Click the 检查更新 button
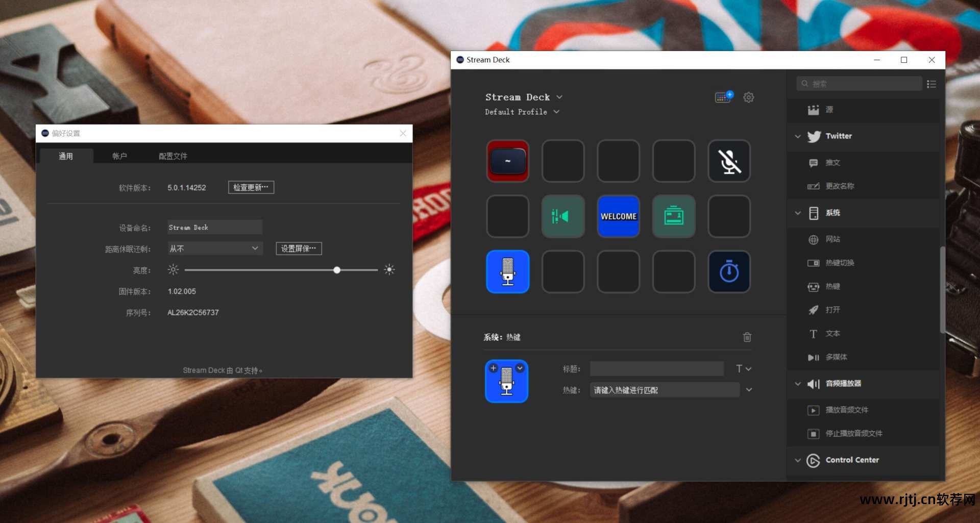 (x=251, y=187)
